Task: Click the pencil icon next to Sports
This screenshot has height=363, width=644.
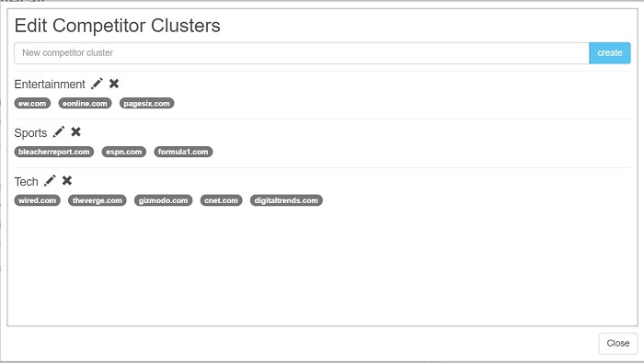Action: pyautogui.click(x=59, y=132)
